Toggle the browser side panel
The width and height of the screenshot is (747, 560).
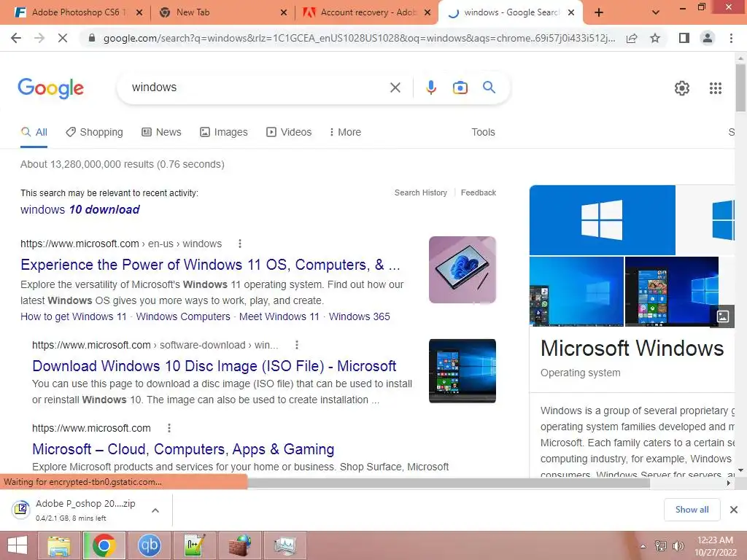click(x=684, y=38)
